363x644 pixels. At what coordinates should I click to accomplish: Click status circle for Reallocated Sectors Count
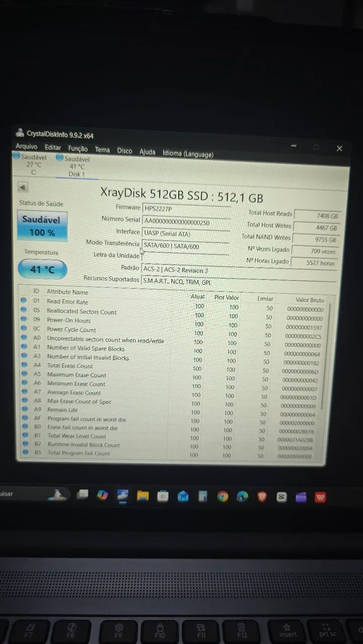click(23, 310)
